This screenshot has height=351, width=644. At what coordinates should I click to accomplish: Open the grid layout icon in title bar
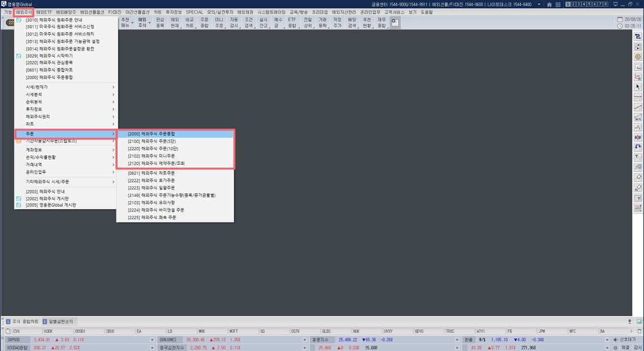[558, 5]
